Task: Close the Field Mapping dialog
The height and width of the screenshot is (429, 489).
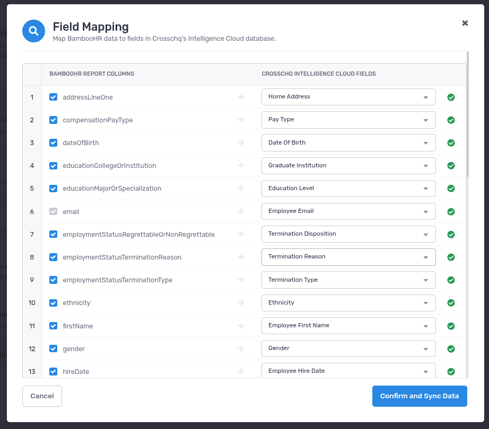Action: (x=465, y=23)
